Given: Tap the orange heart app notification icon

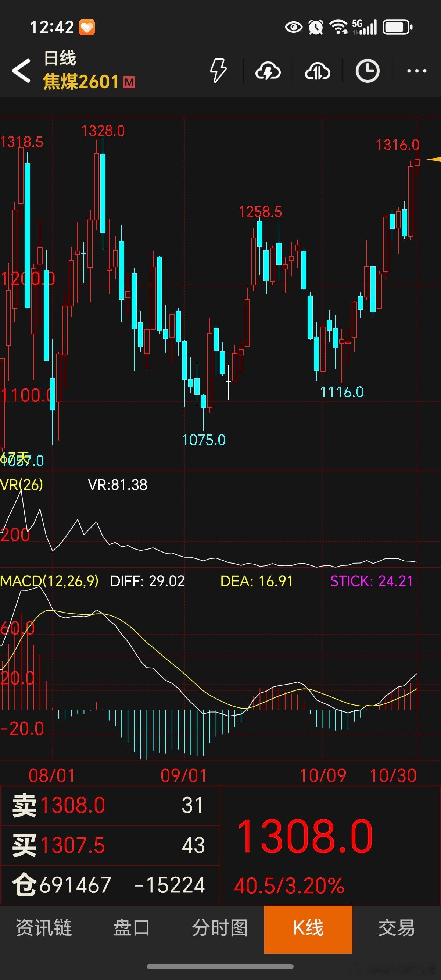Looking at the screenshot, I should click(x=87, y=27).
